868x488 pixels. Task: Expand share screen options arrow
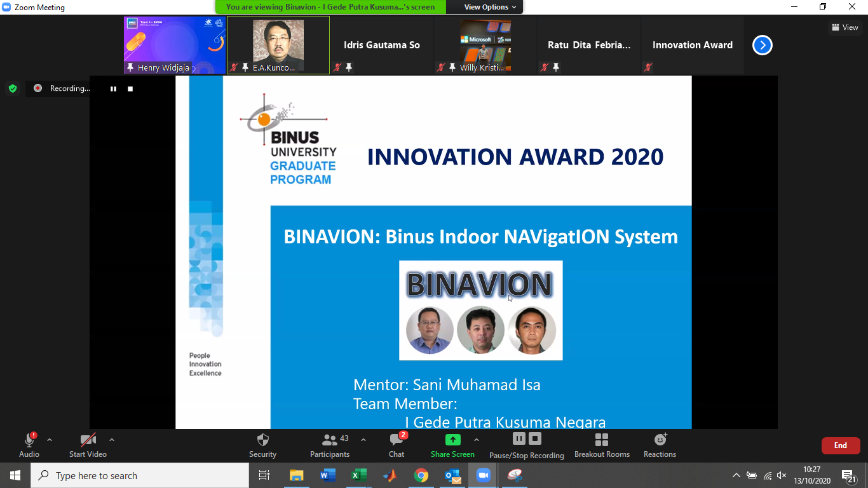click(x=477, y=440)
